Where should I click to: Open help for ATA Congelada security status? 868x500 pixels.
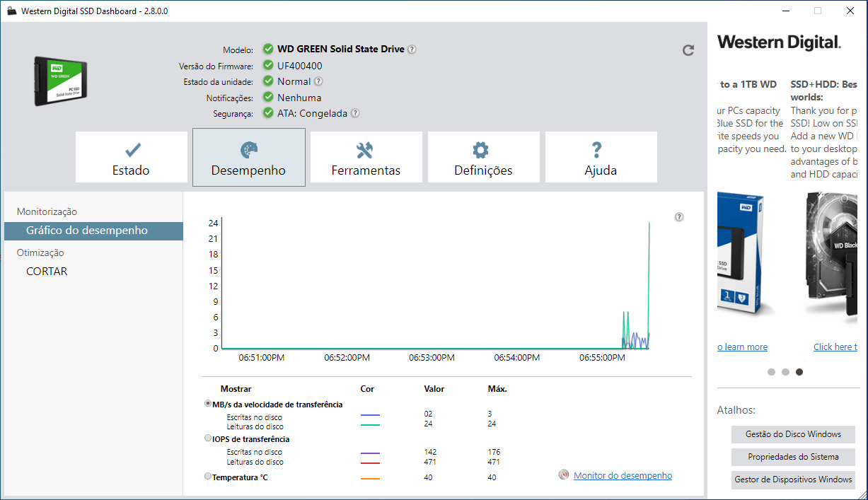click(x=354, y=113)
